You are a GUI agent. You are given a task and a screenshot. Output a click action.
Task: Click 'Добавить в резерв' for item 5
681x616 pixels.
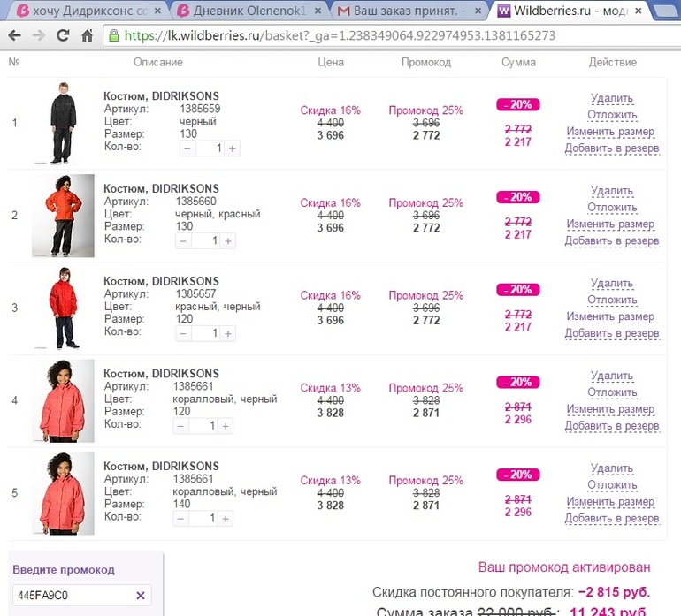coord(612,519)
